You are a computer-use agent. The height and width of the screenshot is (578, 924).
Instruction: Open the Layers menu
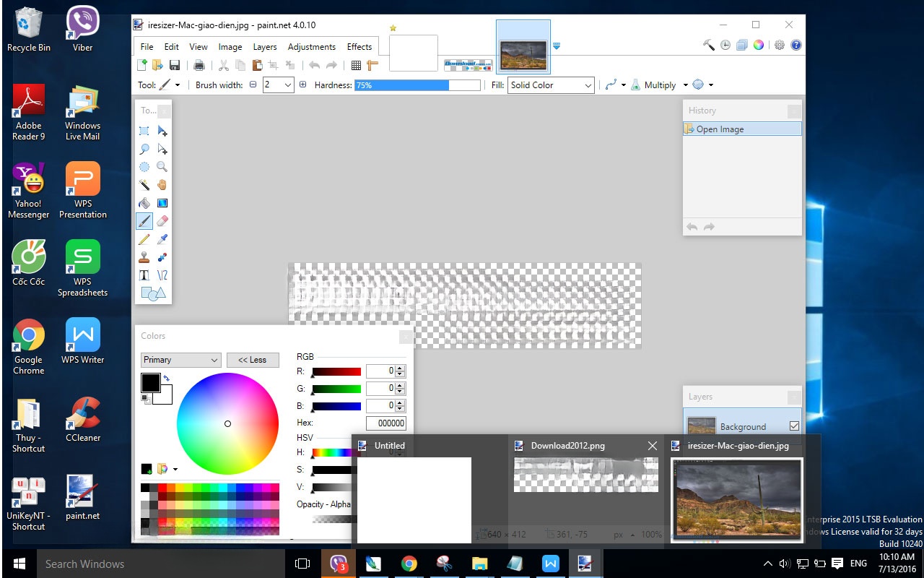265,46
